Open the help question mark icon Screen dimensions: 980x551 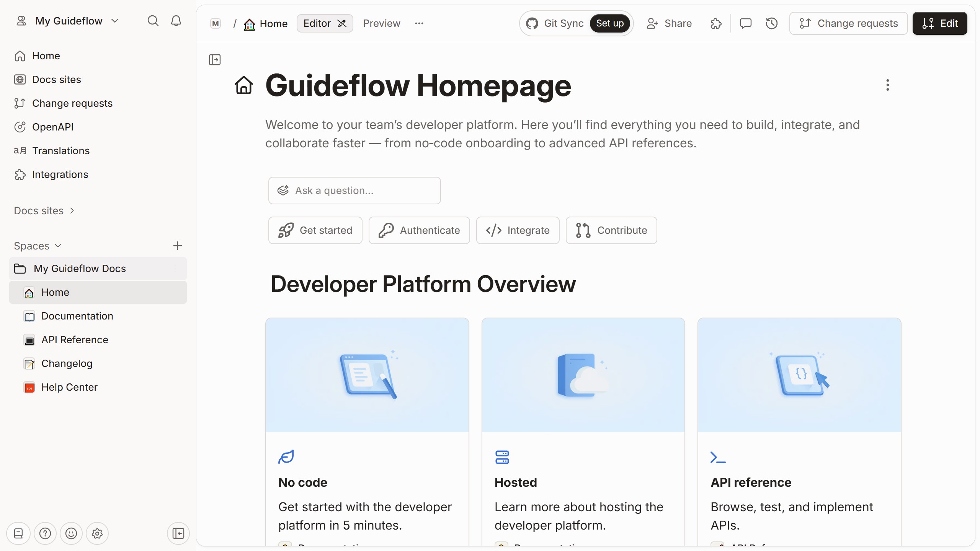coord(45,533)
